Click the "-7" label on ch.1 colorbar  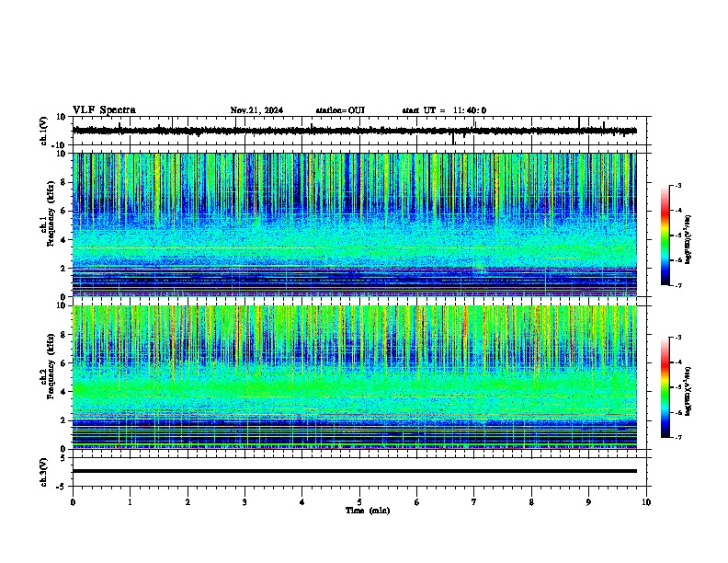[678, 285]
